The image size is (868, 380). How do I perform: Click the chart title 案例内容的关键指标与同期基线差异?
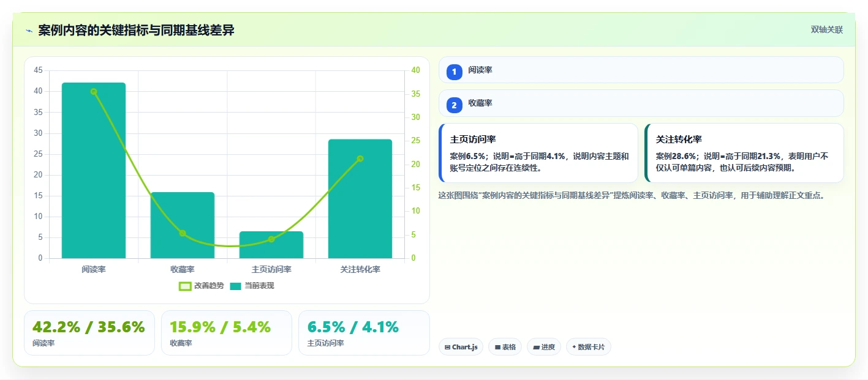click(x=136, y=31)
